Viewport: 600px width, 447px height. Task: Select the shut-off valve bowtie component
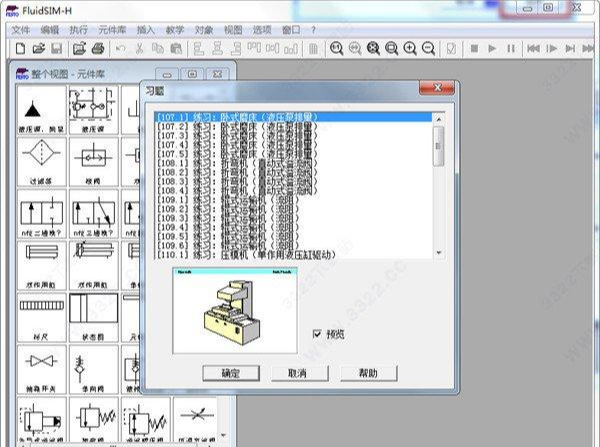[41, 369]
